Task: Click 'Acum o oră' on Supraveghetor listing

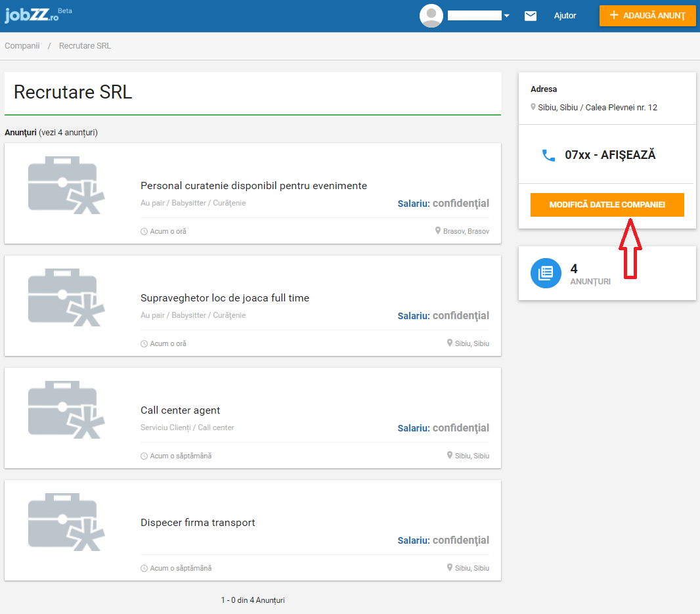Action: click(168, 344)
